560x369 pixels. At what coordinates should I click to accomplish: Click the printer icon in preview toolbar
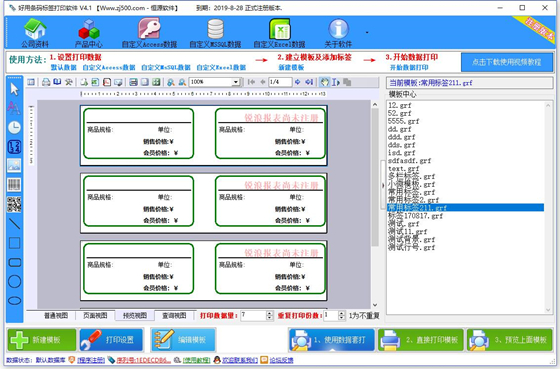(x=46, y=82)
